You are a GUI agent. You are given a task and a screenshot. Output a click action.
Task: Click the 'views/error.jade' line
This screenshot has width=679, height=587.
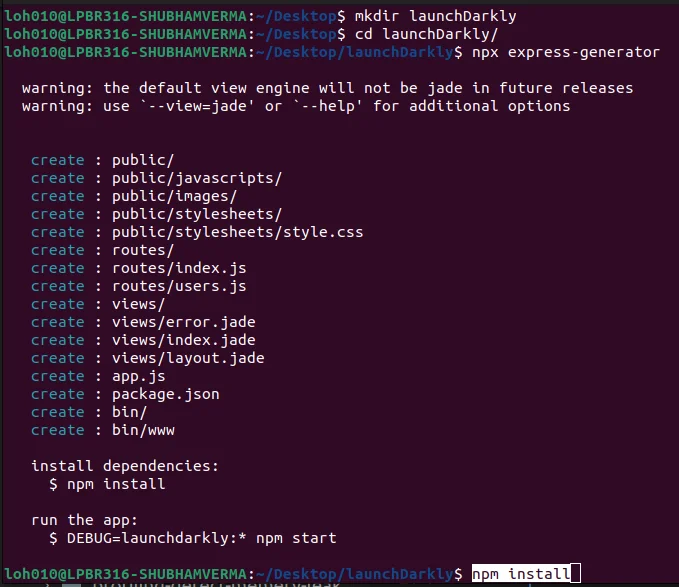143,322
